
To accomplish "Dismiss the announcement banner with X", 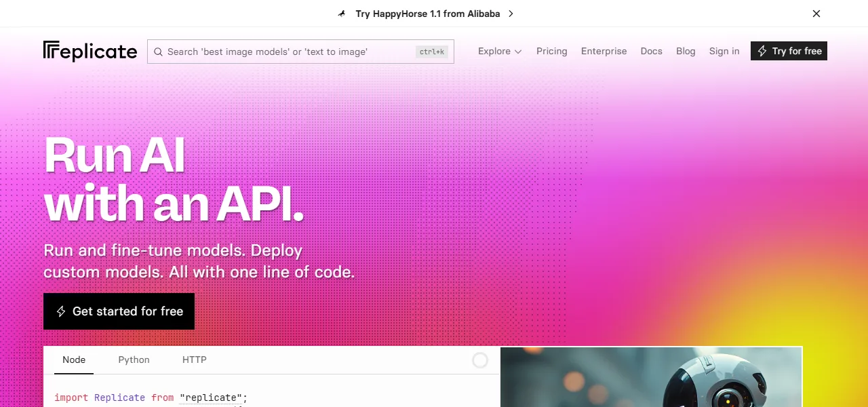I will [x=816, y=14].
